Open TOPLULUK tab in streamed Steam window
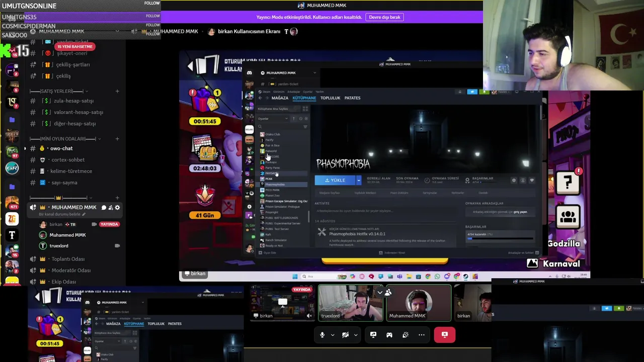Screen dimensions: 644x362 coord(330,98)
